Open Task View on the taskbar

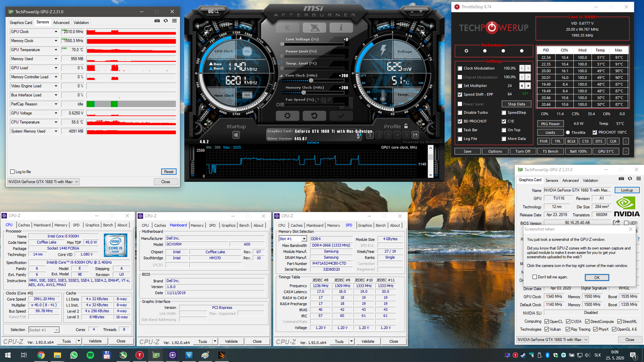click(24, 355)
